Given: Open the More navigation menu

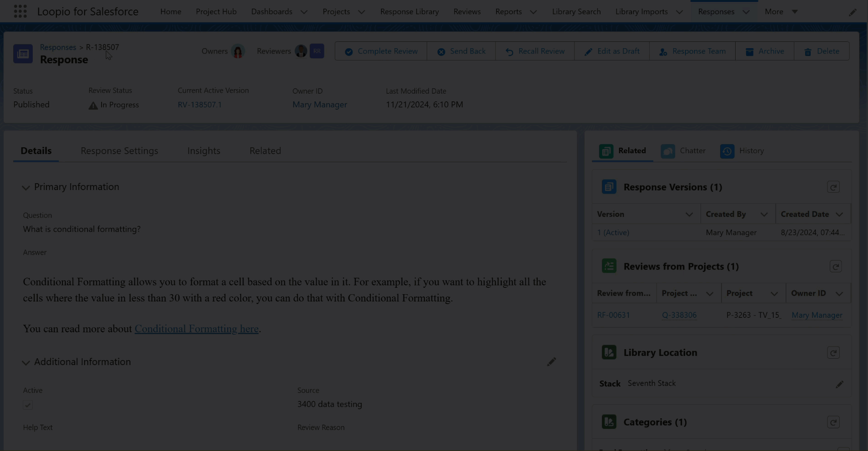Looking at the screenshot, I should coord(781,11).
